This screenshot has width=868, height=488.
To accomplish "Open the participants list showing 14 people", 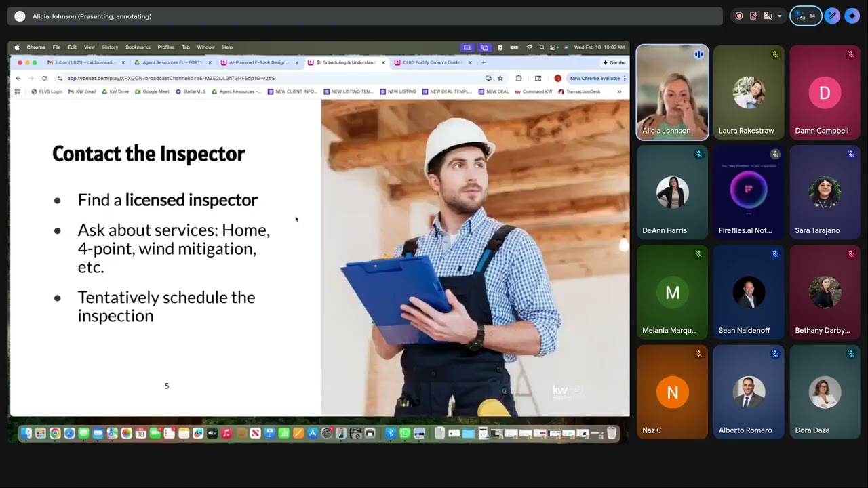I will [806, 16].
